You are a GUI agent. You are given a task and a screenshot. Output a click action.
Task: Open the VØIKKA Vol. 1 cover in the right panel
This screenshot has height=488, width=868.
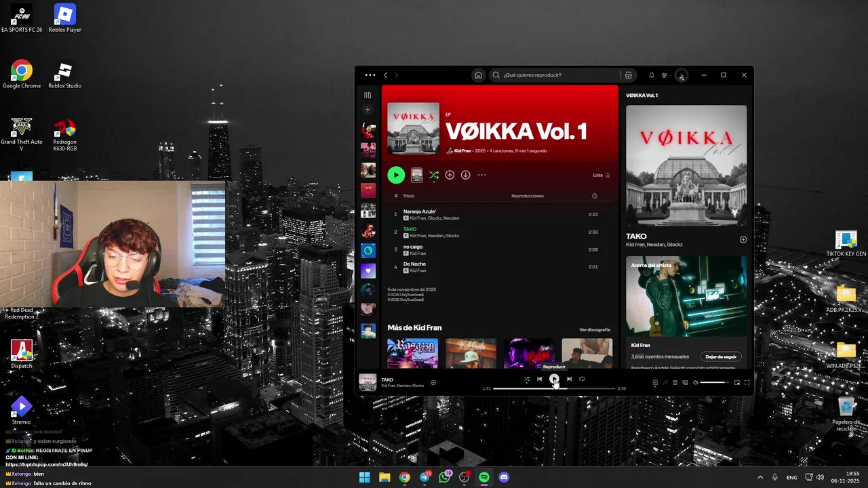[686, 165]
